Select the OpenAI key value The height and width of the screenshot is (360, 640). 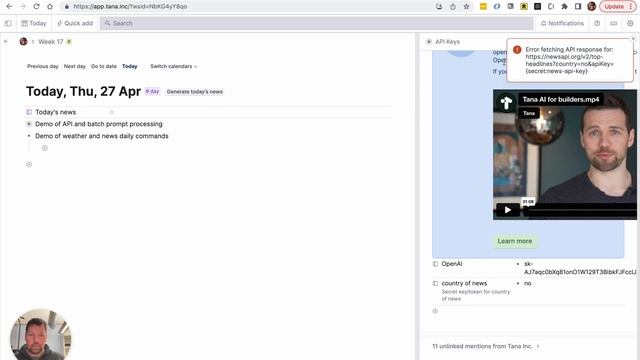(580, 268)
